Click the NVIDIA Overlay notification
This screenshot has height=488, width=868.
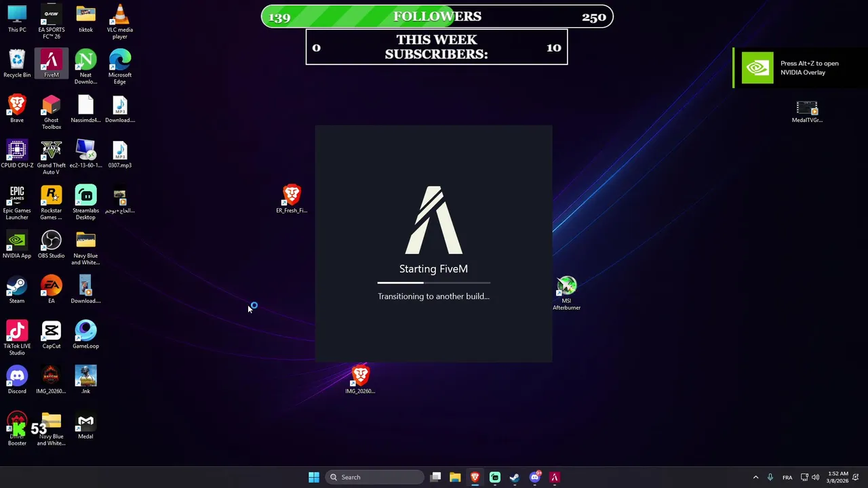[800, 68]
